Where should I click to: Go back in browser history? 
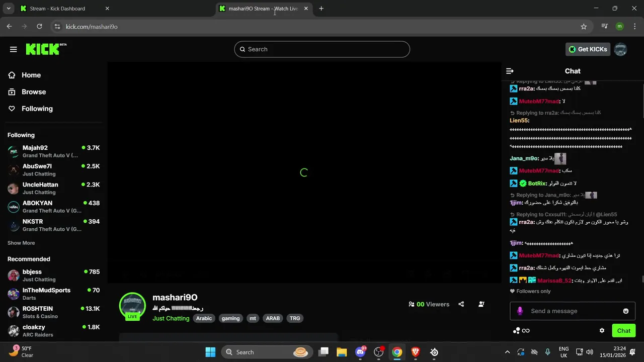pos(9,27)
